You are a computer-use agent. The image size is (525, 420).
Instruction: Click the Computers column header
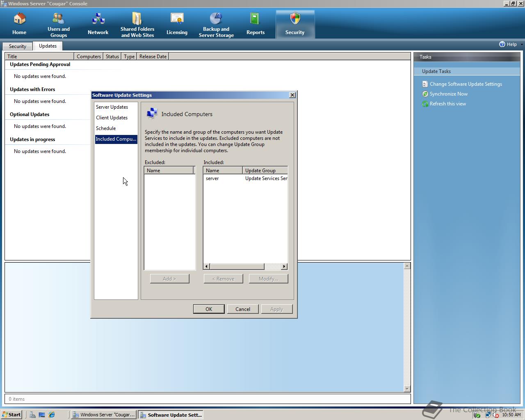(89, 56)
